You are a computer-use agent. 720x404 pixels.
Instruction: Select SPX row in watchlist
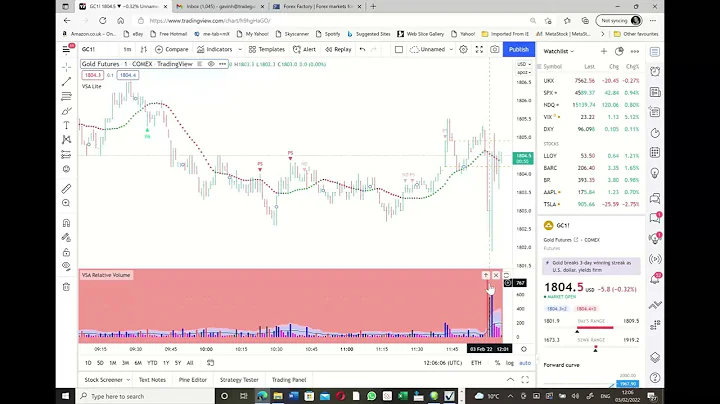pyautogui.click(x=591, y=93)
